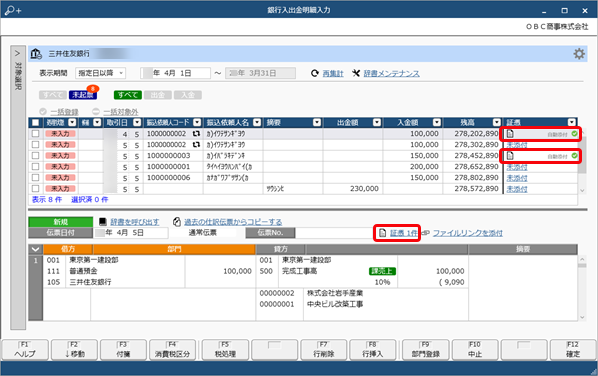
Task: Click the F9 部門登録 function button
Action: point(425,350)
